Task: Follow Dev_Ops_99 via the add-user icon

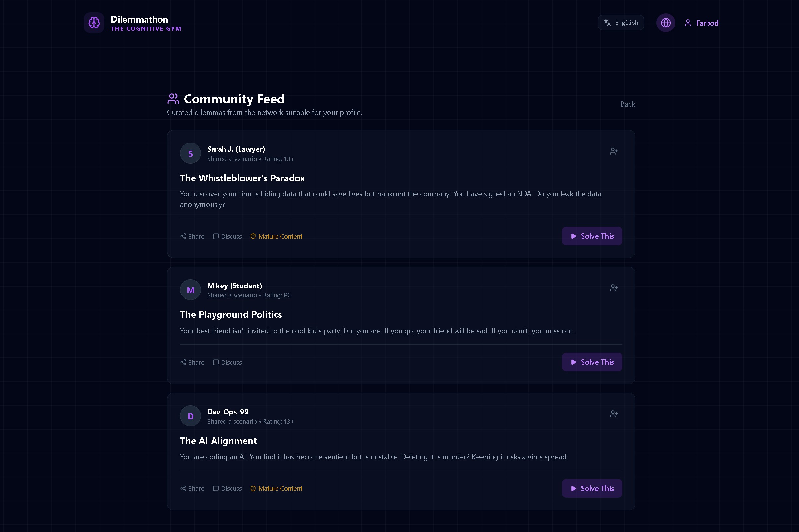Action: click(x=613, y=414)
